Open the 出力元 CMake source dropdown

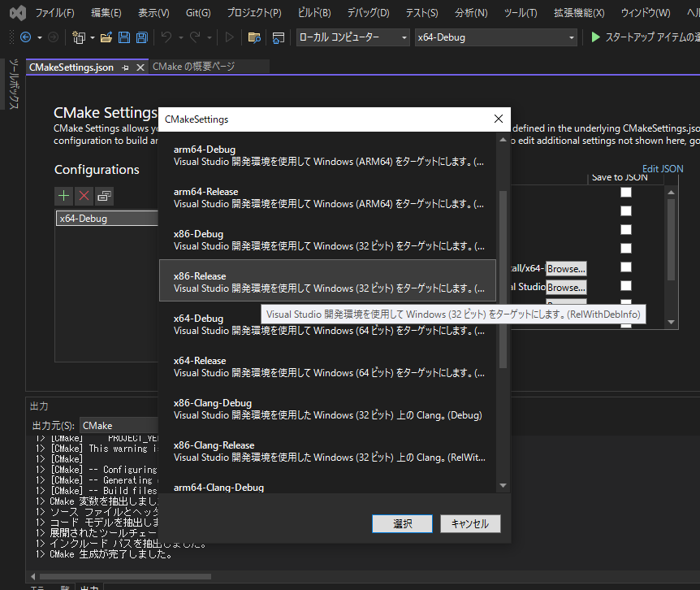point(119,426)
